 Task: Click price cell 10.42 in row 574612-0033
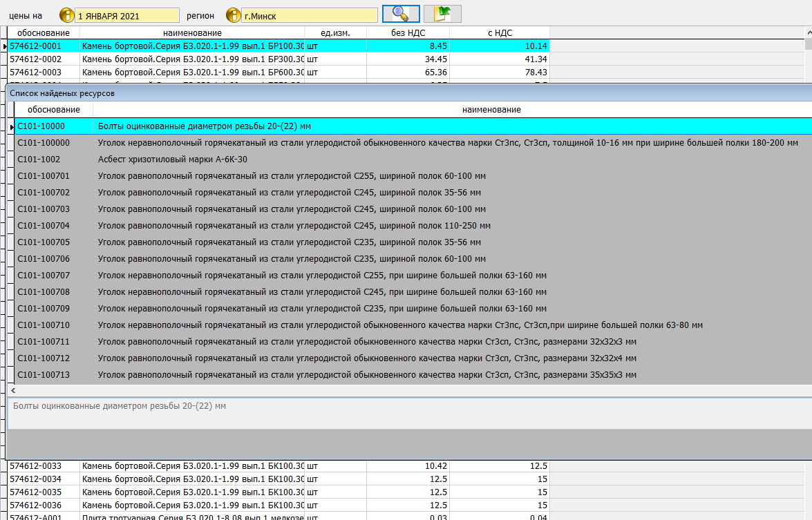pos(408,466)
